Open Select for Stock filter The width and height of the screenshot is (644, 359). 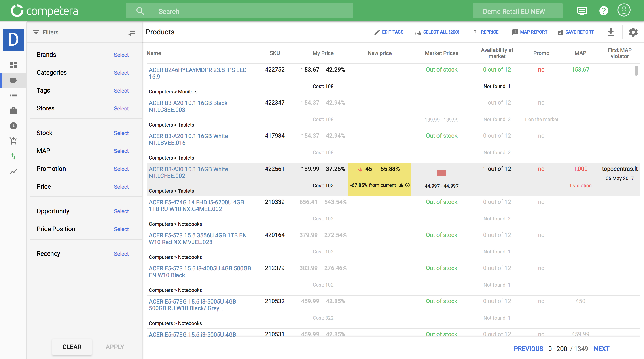click(x=121, y=133)
